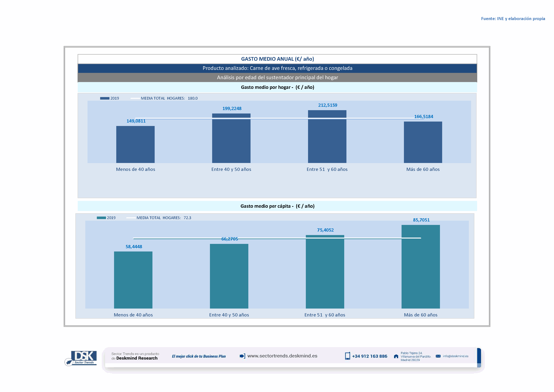Click the 66,2705 bar for Entre 40 y 50 años
The width and height of the screenshot is (554, 392).
pos(229,276)
